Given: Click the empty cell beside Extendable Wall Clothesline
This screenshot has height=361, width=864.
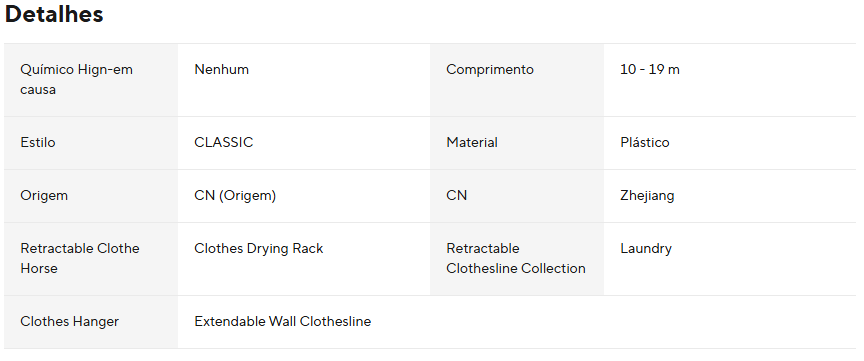Looking at the screenshot, I should tap(643, 322).
